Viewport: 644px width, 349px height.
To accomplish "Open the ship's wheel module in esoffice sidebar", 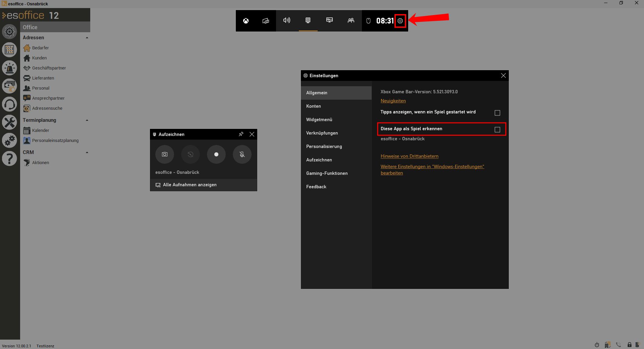I will pyautogui.click(x=9, y=32).
